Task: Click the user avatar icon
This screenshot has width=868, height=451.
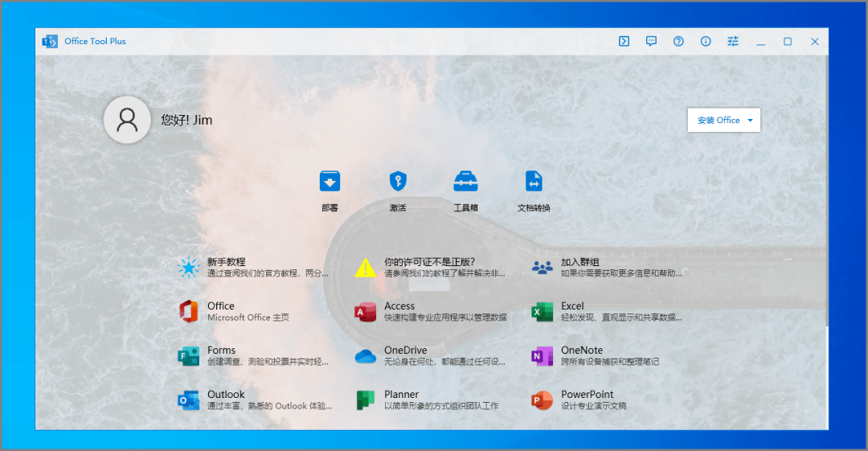Action: coord(127,120)
